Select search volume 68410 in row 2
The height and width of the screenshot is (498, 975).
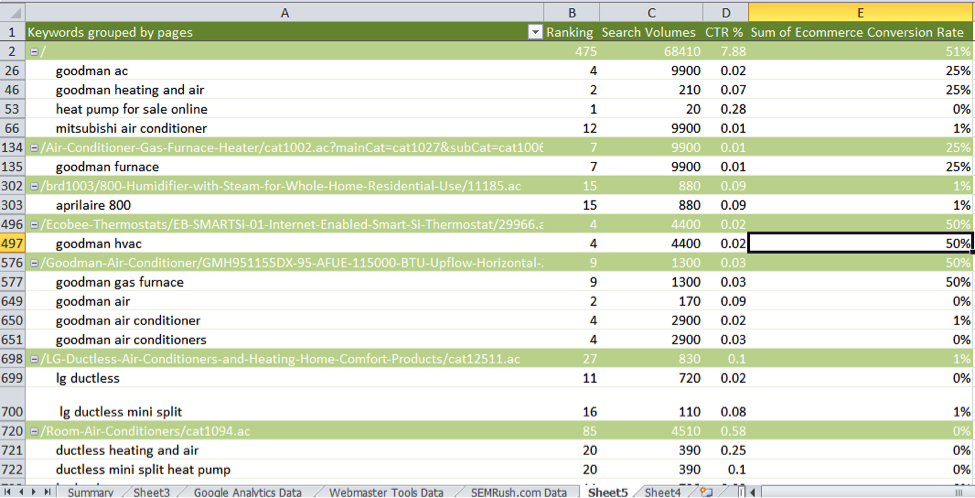pos(651,52)
